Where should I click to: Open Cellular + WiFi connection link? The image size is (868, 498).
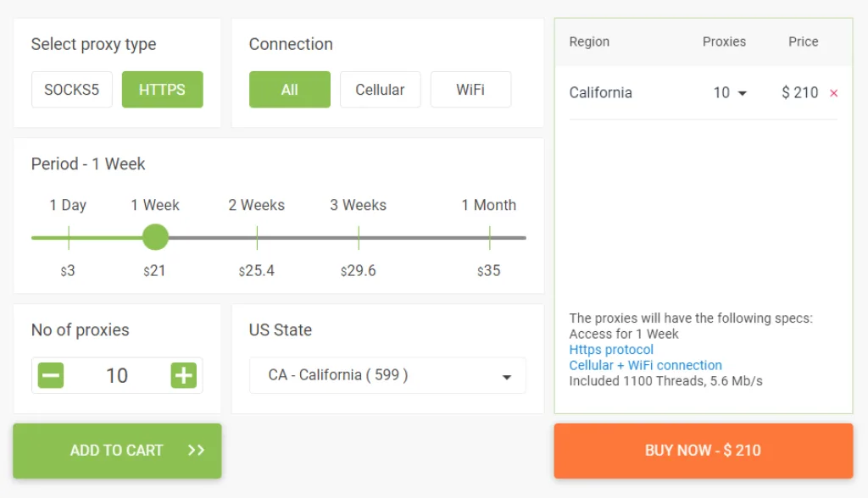[x=645, y=365]
